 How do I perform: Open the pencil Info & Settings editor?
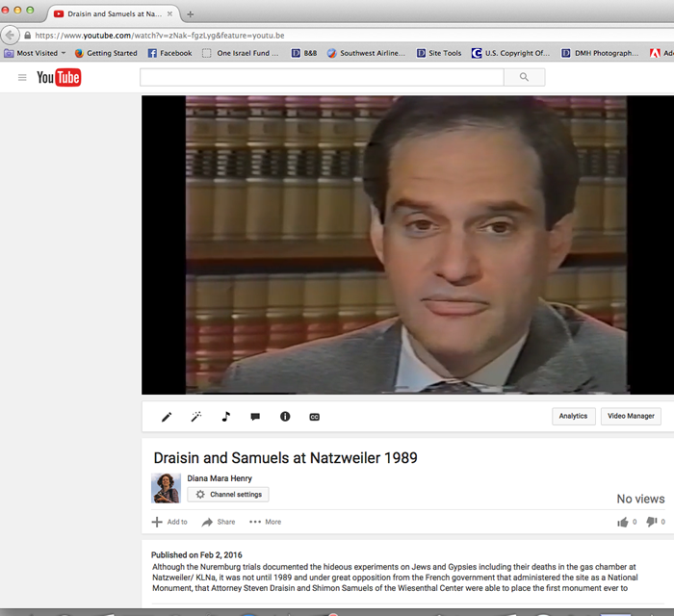pyautogui.click(x=167, y=417)
